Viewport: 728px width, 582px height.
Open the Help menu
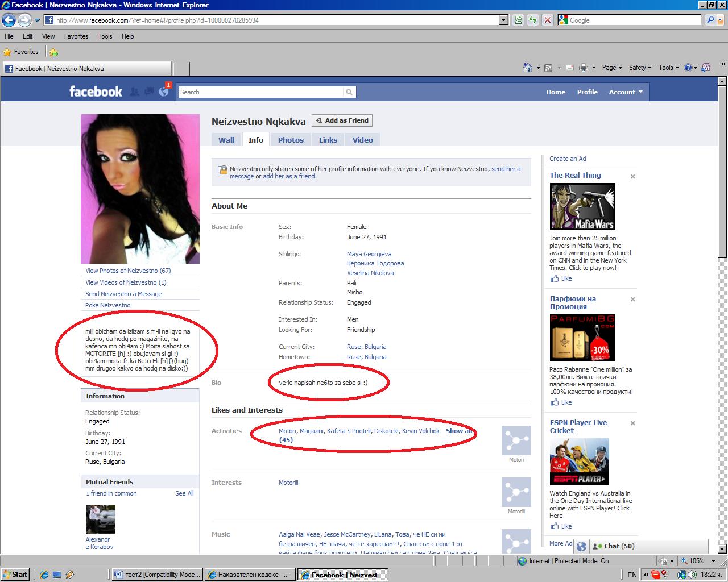tap(128, 36)
